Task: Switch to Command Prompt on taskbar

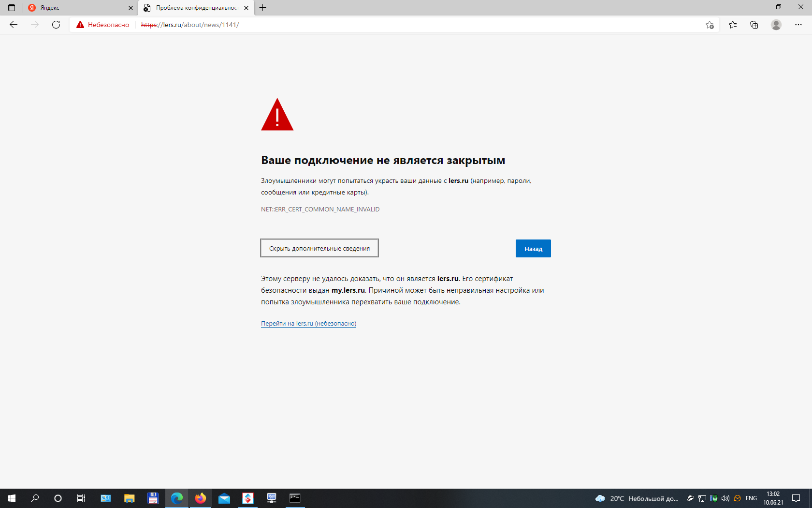Action: pos(295,498)
